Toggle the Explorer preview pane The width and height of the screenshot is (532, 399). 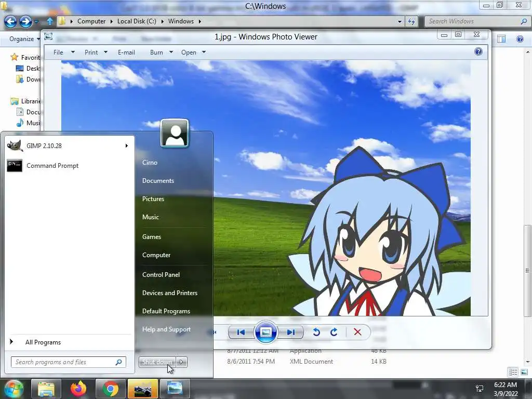click(x=501, y=38)
